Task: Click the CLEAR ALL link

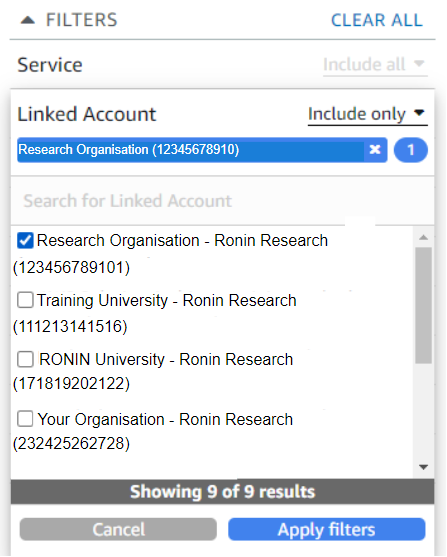Action: pyautogui.click(x=377, y=20)
